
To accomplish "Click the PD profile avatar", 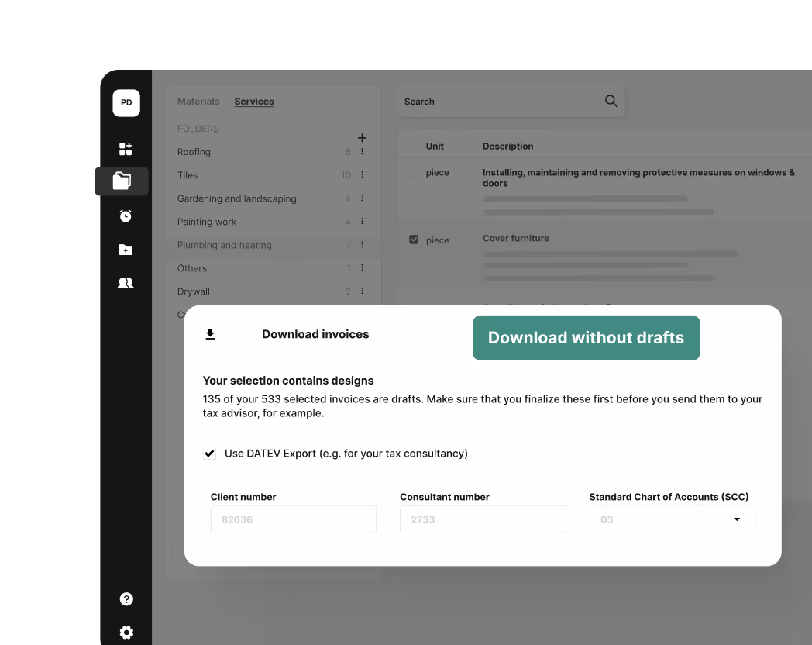I will tap(126, 102).
